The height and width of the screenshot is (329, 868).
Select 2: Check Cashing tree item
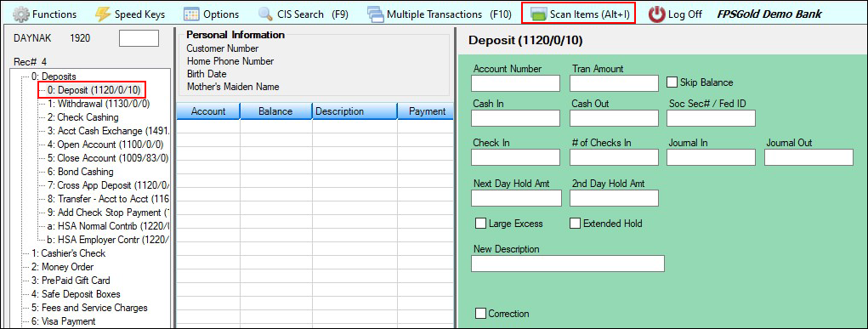[x=82, y=117]
